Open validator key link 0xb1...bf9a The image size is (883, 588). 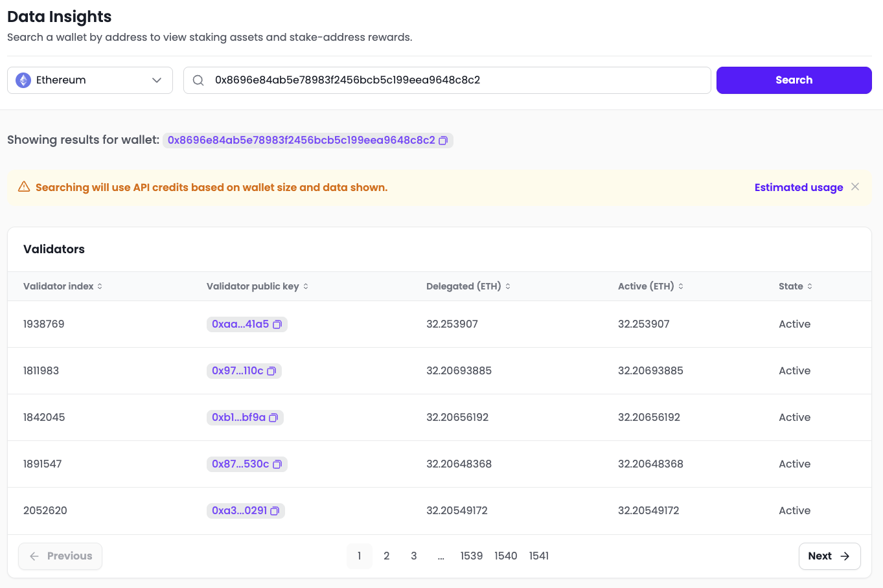click(239, 418)
